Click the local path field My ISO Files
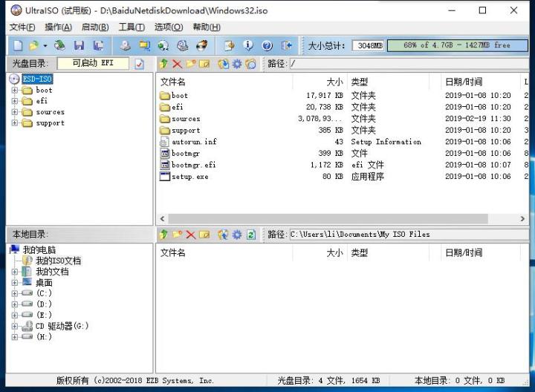This screenshot has width=535, height=392. (x=409, y=235)
